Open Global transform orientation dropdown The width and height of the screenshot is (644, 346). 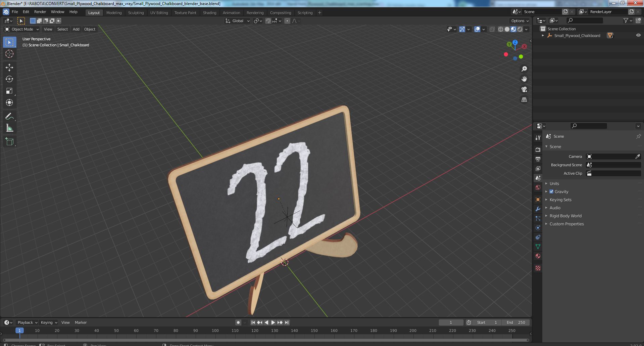click(238, 21)
